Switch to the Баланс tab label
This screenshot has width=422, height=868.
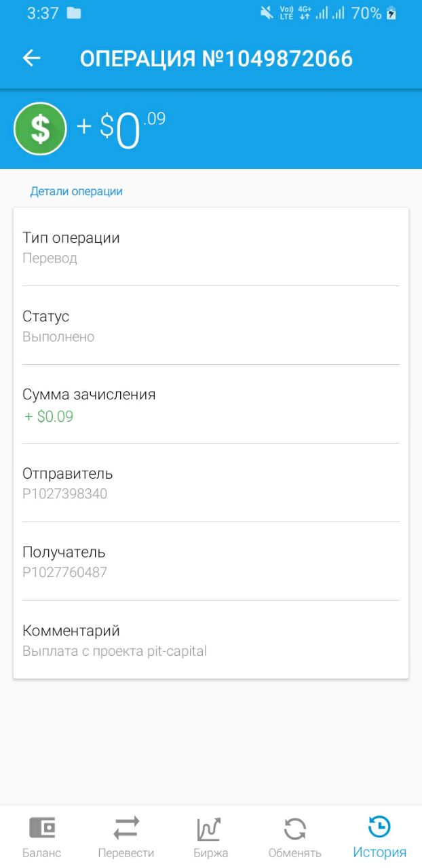pyautogui.click(x=42, y=853)
